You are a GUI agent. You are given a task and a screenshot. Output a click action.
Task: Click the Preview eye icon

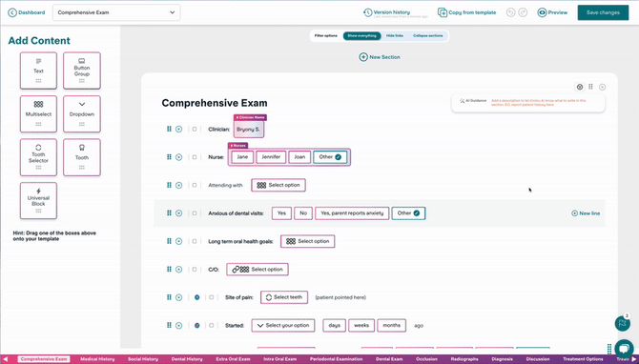pyautogui.click(x=542, y=12)
